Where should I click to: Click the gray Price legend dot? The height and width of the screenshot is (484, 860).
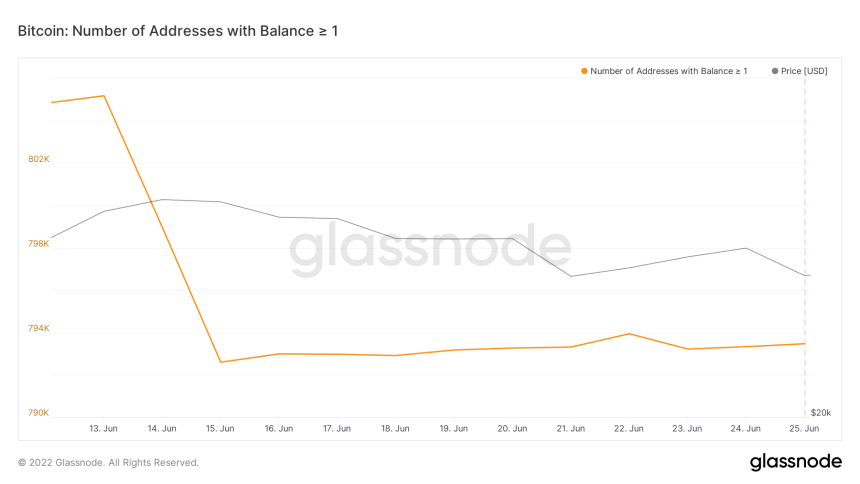coord(775,71)
